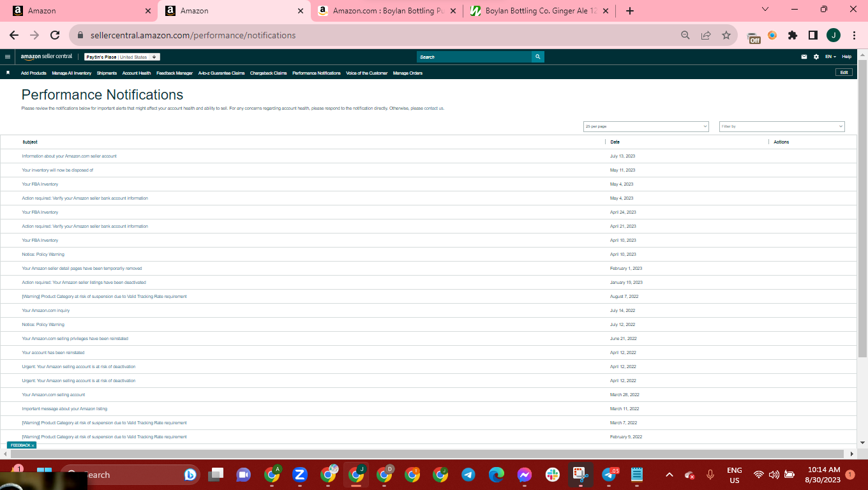868x490 pixels.
Task: Open 'Your Amazon.com inquiry' notification
Action: pyautogui.click(x=46, y=311)
